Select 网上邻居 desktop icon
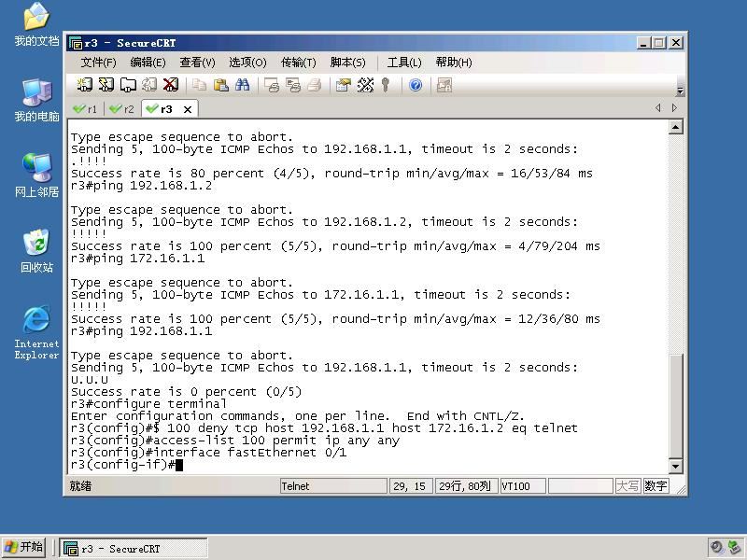This screenshot has height=560, width=747. tap(36, 175)
